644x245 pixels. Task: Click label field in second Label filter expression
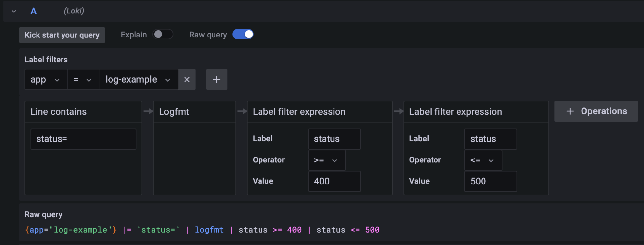pos(490,139)
